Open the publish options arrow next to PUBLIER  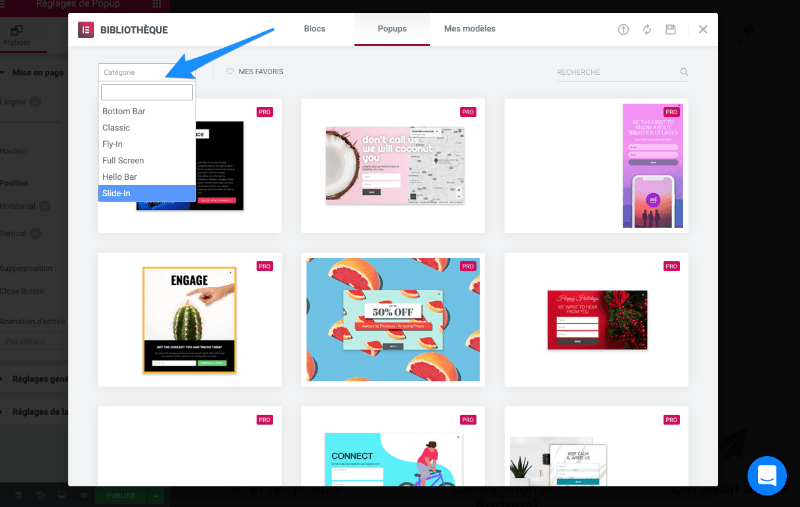pos(156,495)
